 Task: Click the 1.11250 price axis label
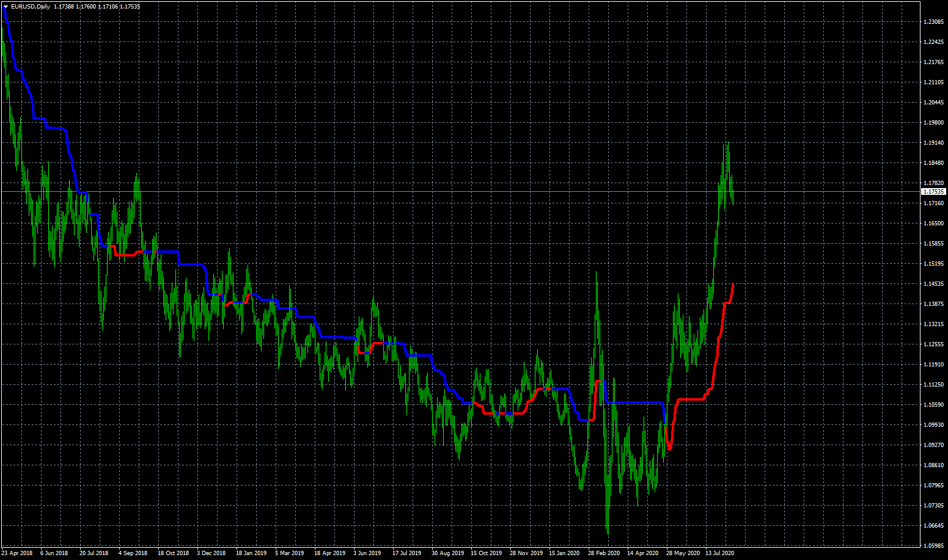click(x=933, y=385)
